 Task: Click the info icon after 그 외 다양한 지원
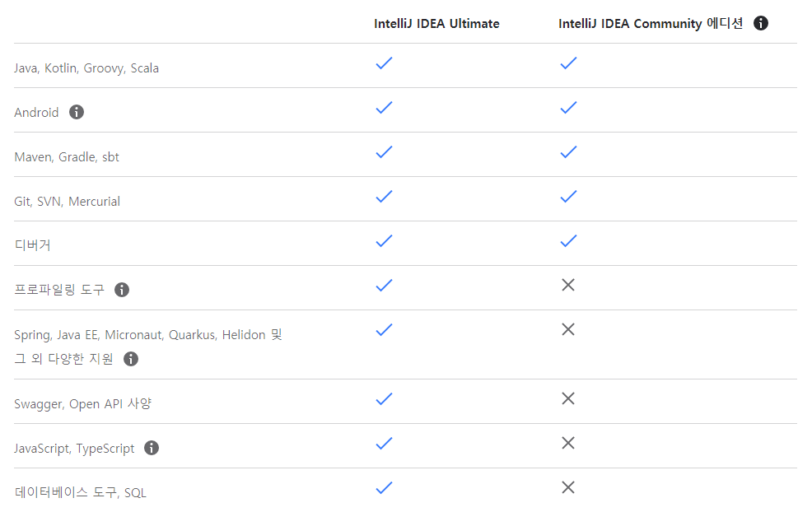(x=131, y=359)
